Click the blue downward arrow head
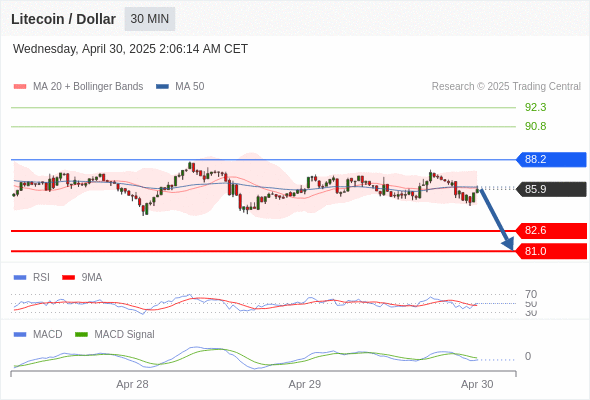 coord(509,244)
